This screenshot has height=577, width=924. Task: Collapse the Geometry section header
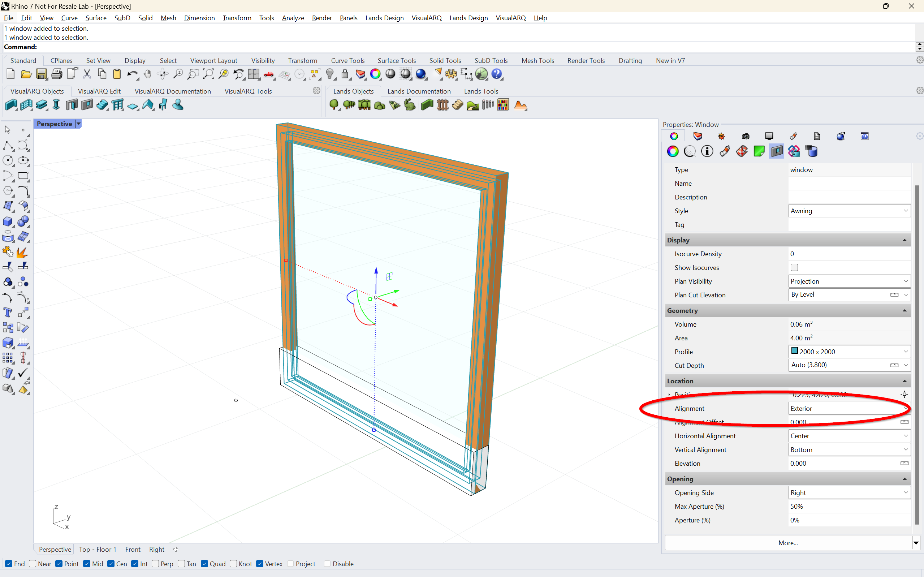904,310
